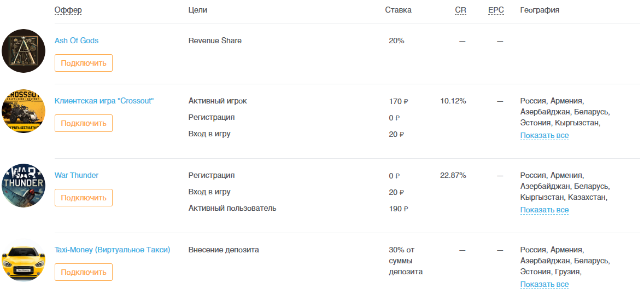Click the CR column header
644x300 pixels.
[460, 10]
